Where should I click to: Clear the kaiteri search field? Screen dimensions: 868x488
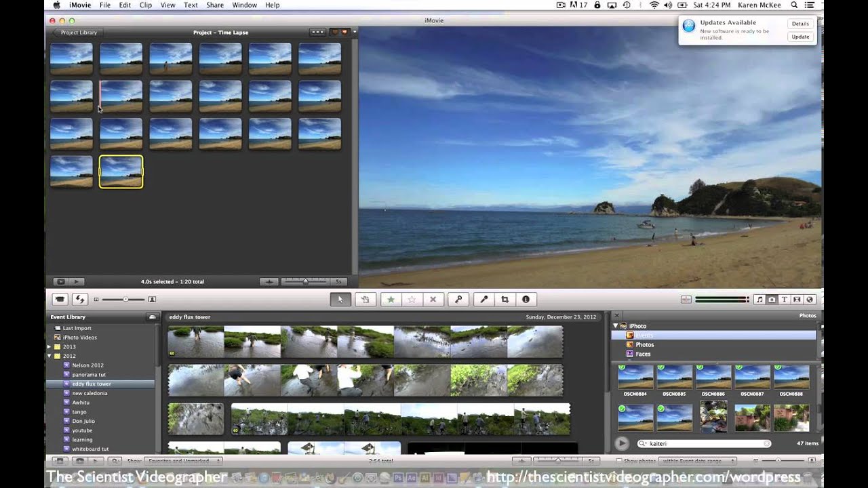pyautogui.click(x=767, y=443)
